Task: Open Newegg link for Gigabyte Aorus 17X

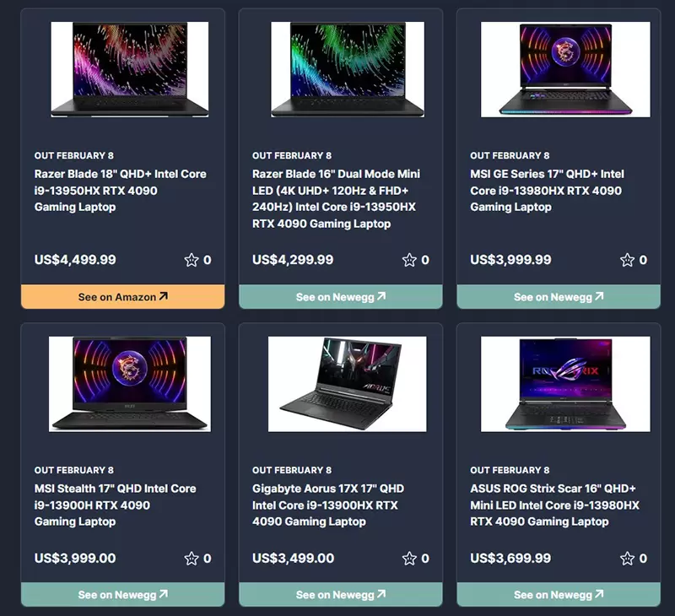Action: coord(341,594)
